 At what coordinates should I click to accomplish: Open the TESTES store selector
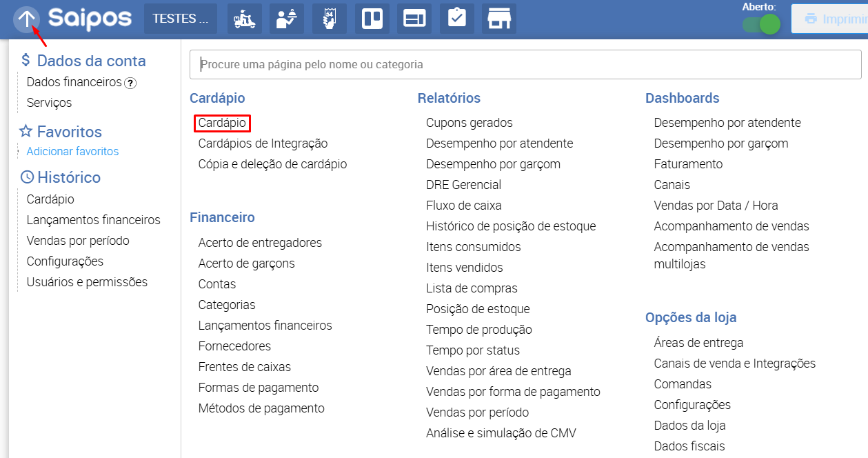coord(180,19)
